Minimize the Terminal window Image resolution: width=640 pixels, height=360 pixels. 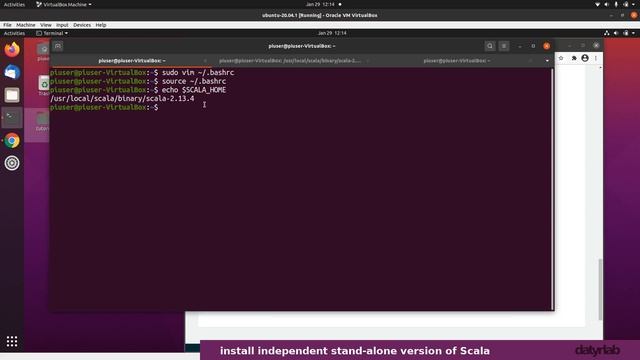click(x=520, y=46)
